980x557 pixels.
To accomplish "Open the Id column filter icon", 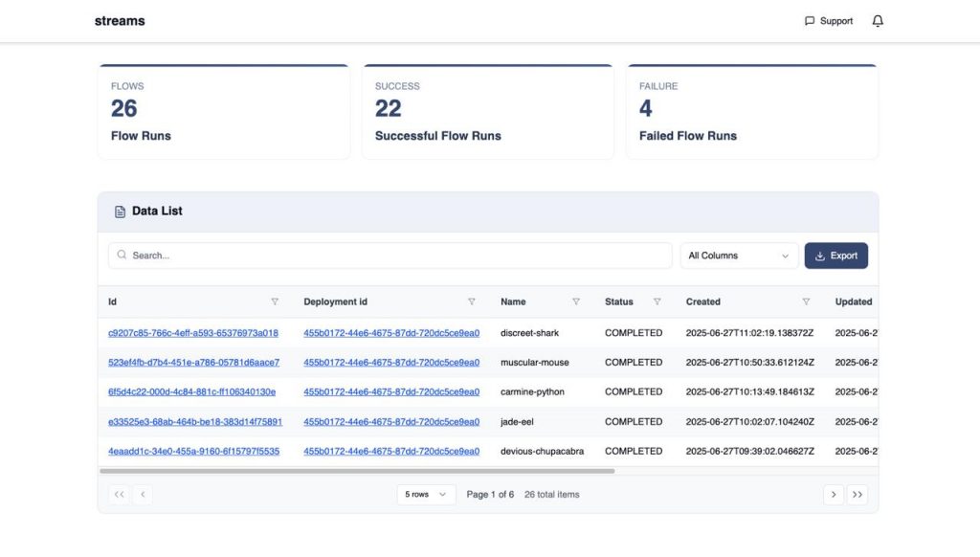I will point(277,301).
